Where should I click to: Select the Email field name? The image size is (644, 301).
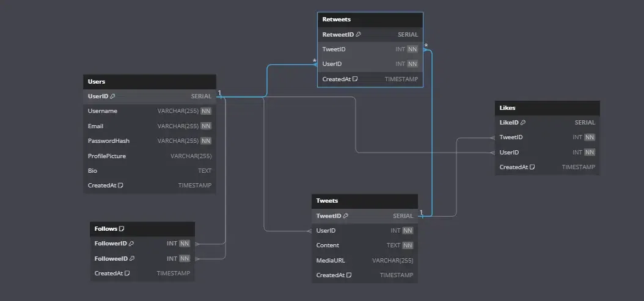click(x=96, y=126)
